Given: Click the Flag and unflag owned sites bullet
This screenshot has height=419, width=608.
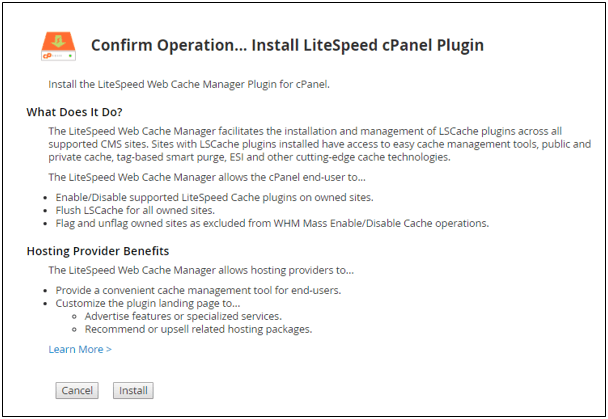Looking at the screenshot, I should click(274, 223).
